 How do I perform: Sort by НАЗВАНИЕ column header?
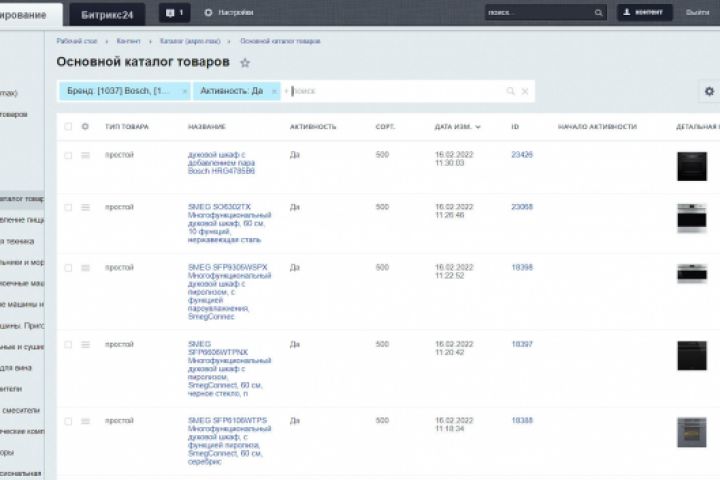click(207, 127)
